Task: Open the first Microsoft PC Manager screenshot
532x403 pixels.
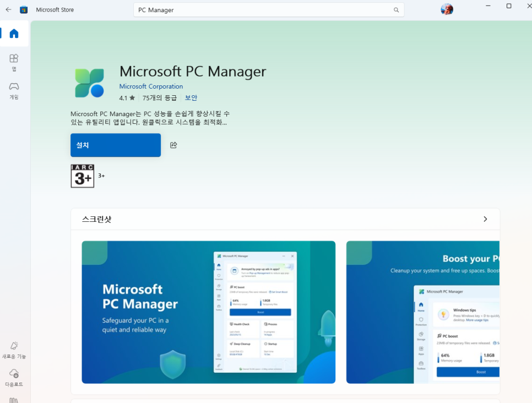Action: [209, 312]
